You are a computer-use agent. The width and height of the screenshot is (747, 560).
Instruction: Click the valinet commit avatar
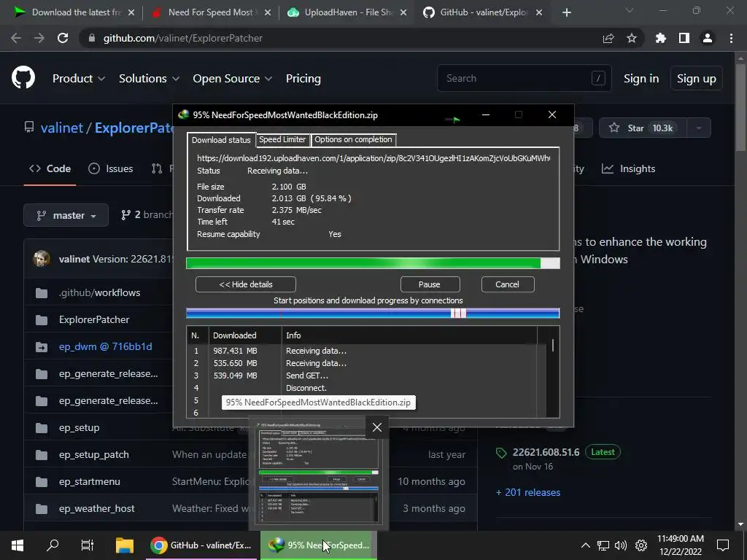pyautogui.click(x=42, y=259)
